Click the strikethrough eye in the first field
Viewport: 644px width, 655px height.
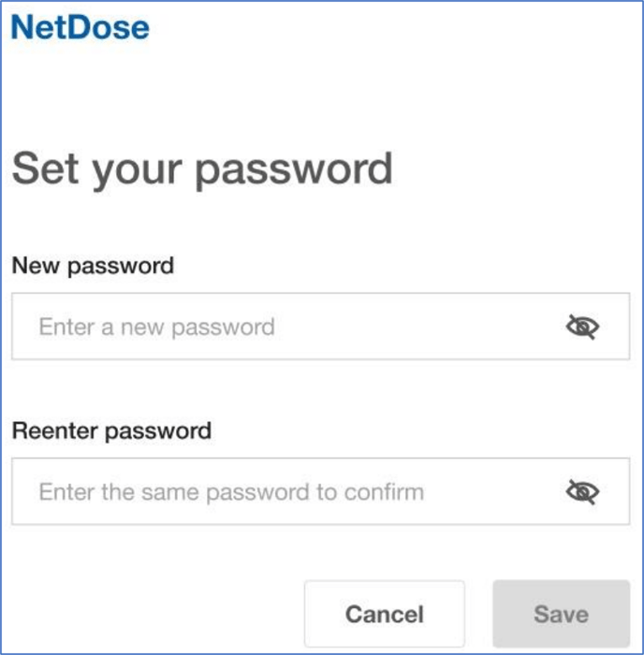pyautogui.click(x=582, y=327)
